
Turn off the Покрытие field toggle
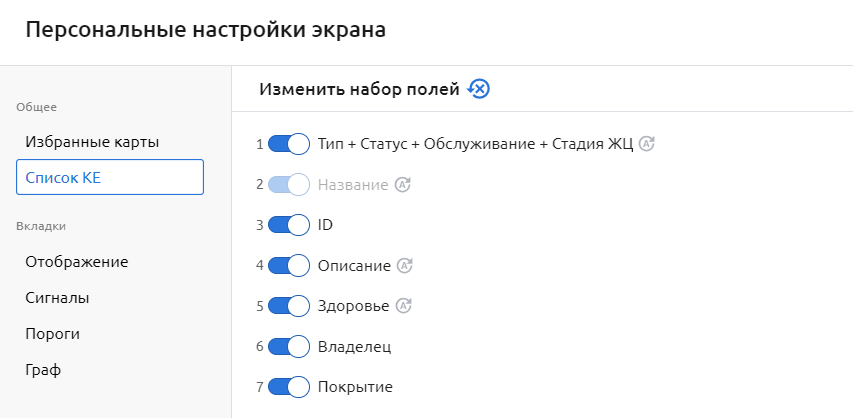tap(288, 387)
